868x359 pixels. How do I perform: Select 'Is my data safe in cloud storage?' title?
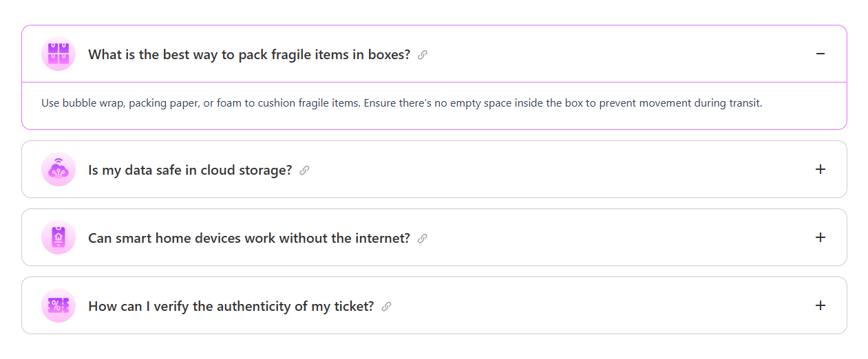pyautogui.click(x=190, y=171)
